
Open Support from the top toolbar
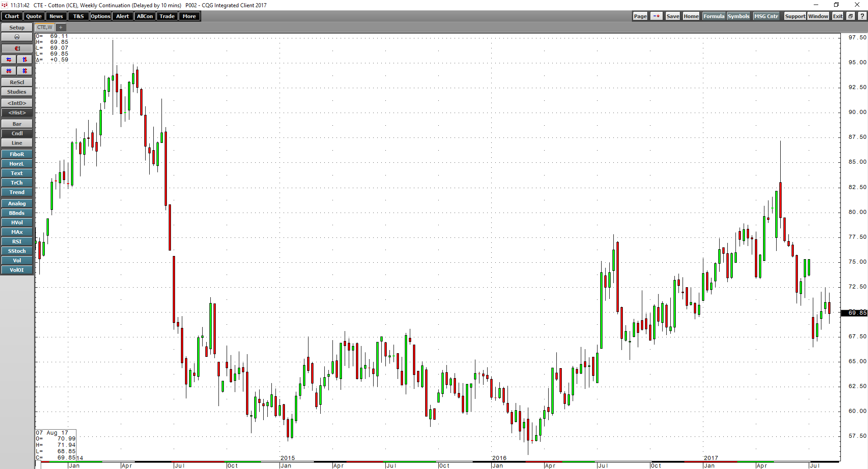(795, 16)
